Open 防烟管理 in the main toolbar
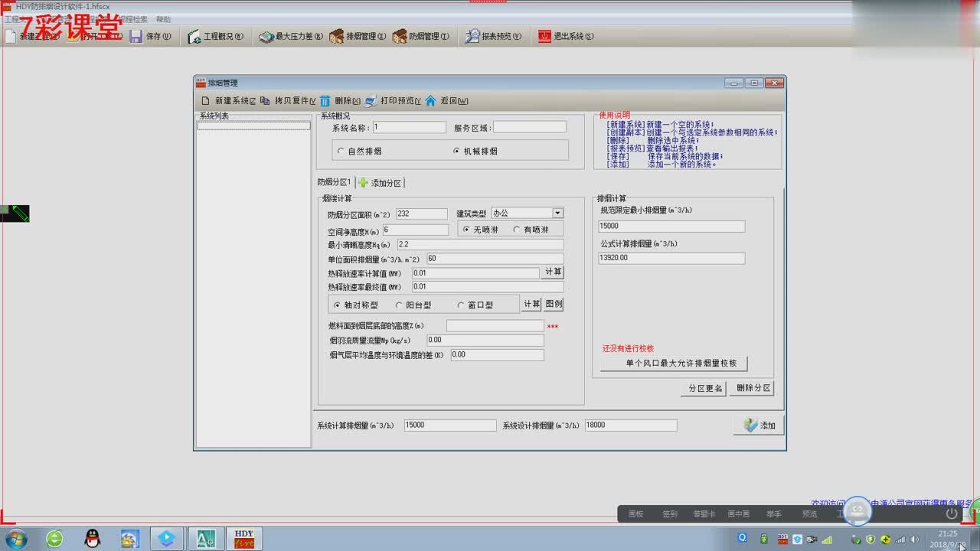980x551 pixels. click(x=421, y=36)
